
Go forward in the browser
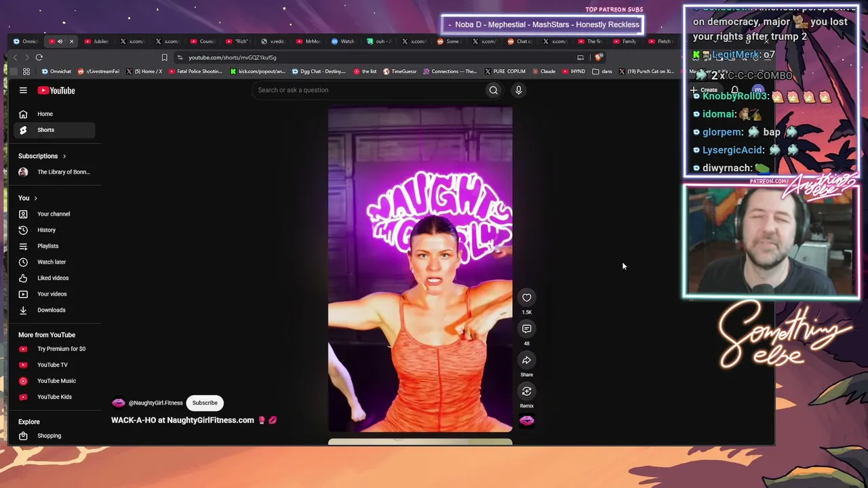click(x=26, y=58)
